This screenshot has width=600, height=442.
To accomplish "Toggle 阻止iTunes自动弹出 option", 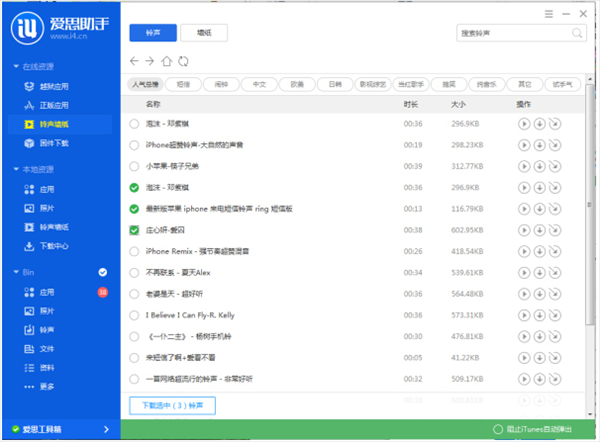I will point(499,430).
